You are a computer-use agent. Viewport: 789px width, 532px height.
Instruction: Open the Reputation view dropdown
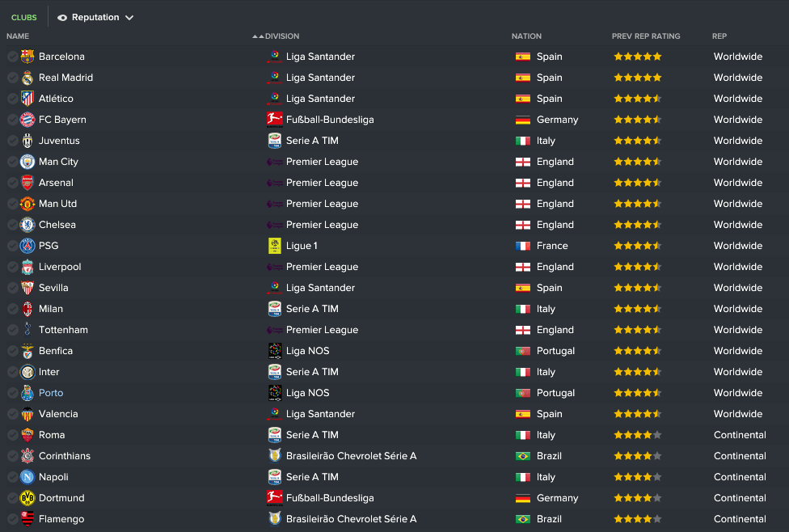click(x=95, y=17)
